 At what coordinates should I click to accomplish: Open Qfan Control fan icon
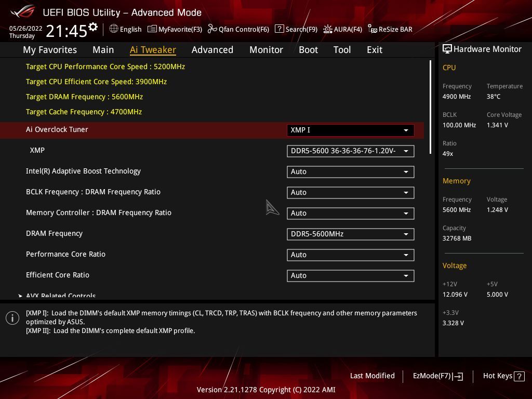coord(212,29)
